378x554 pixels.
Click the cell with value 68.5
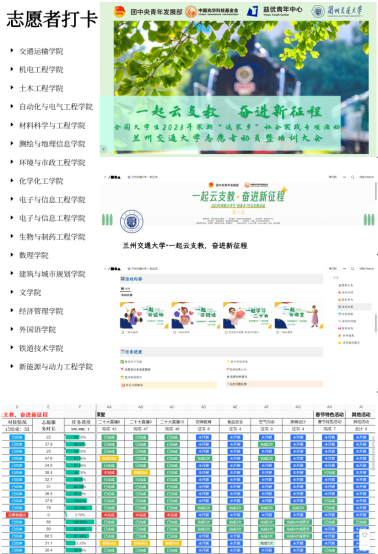[48, 536]
